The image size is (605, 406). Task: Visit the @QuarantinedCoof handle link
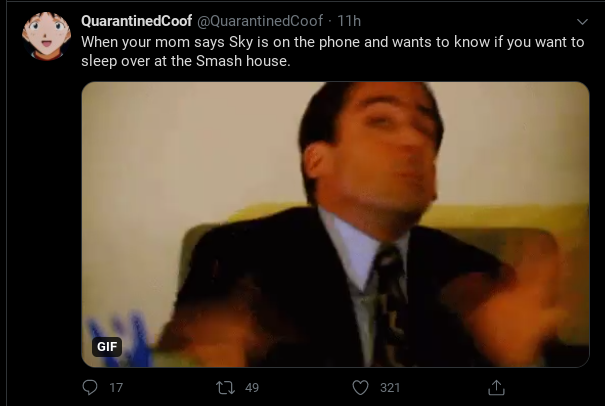[x=260, y=21]
